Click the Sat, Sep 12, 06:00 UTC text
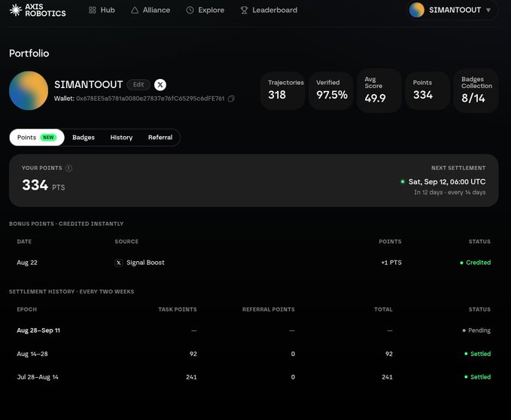 (x=447, y=182)
